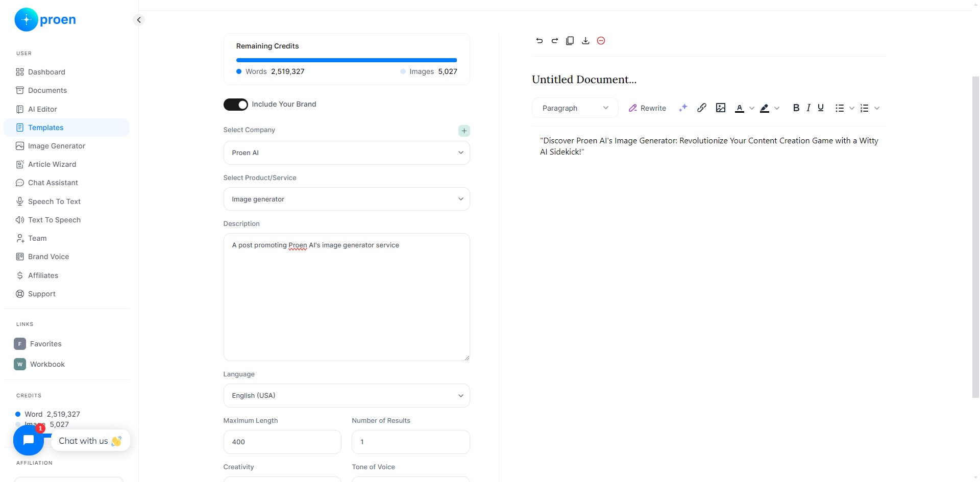This screenshot has height=482, width=980.
Task: Open Documents from the sidebar
Action: (66, 90)
